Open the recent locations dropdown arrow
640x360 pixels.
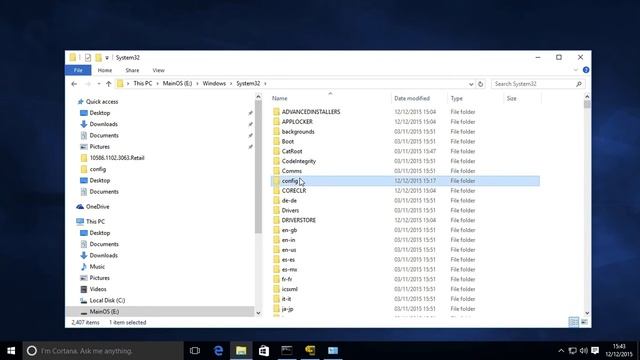point(99,84)
